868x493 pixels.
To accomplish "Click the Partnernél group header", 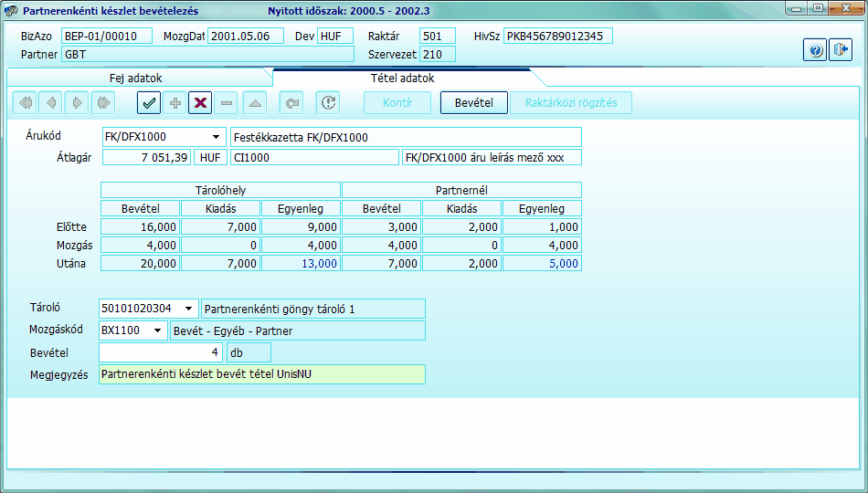I will (461, 190).
